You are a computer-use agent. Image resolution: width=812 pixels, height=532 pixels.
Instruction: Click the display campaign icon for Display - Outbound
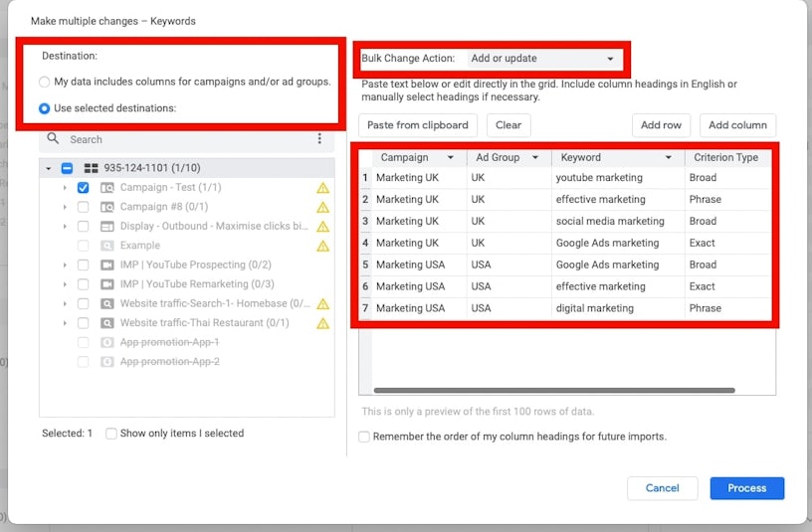[107, 227]
